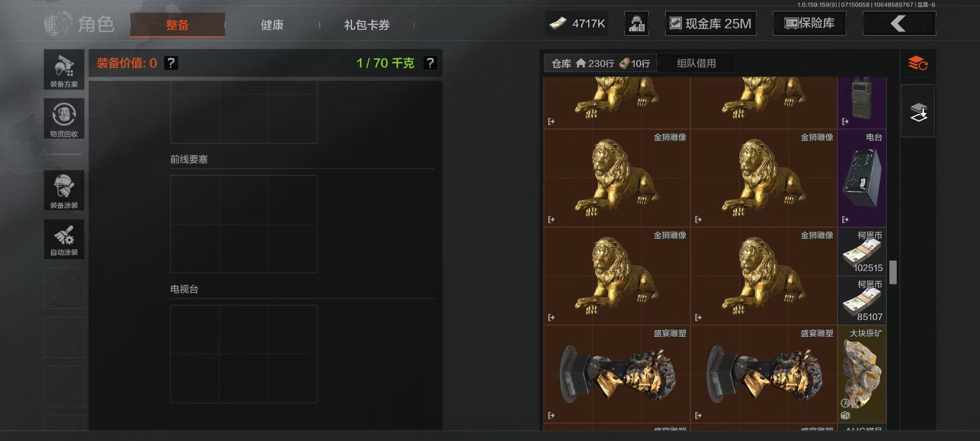Open 物资回收 recycling icon
Screen dimensions: 980x441
tap(64, 118)
